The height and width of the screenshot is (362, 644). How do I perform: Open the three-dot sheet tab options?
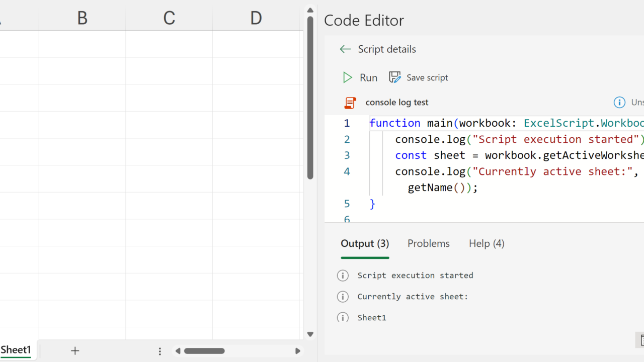click(160, 351)
